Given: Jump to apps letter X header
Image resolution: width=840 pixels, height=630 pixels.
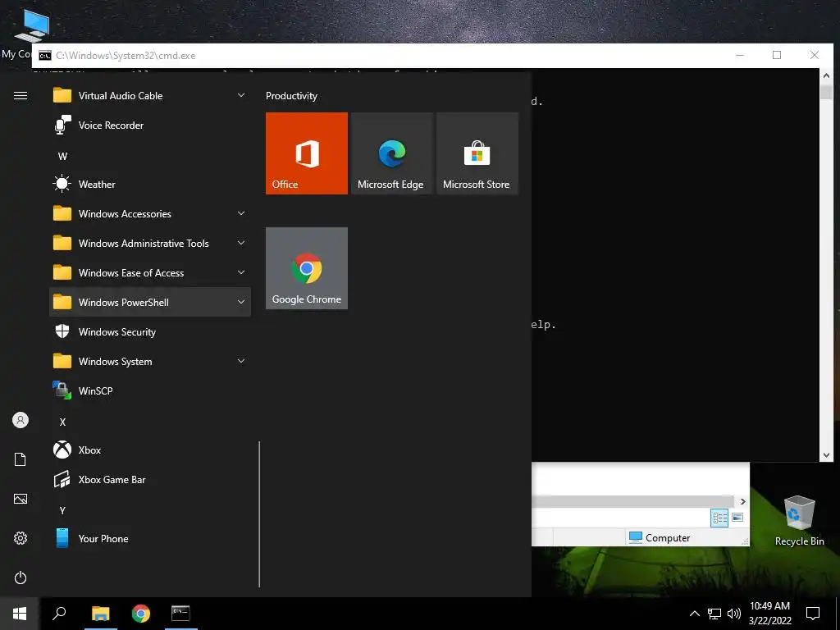Looking at the screenshot, I should (x=62, y=422).
